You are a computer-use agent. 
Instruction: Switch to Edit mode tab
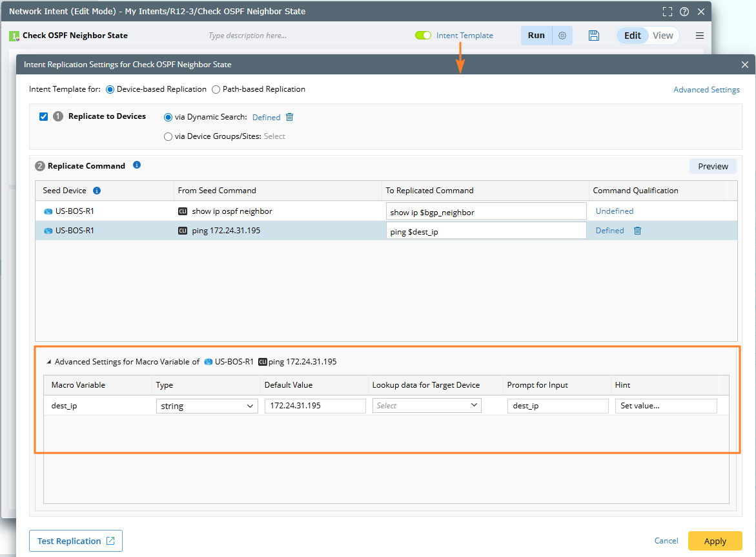click(x=632, y=36)
